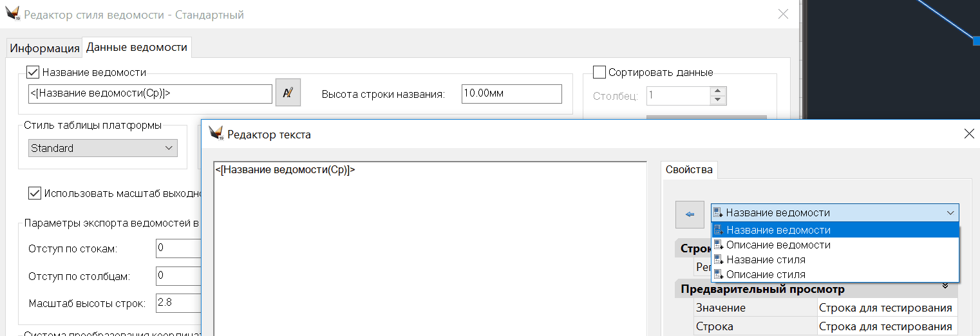Increase the Столбец value with the up arrow

[x=718, y=91]
